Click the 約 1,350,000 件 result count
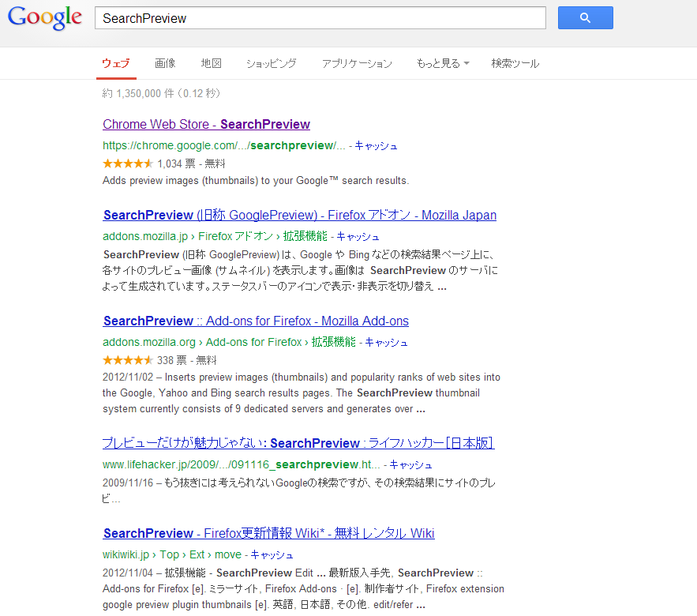697x616 pixels. 138,93
